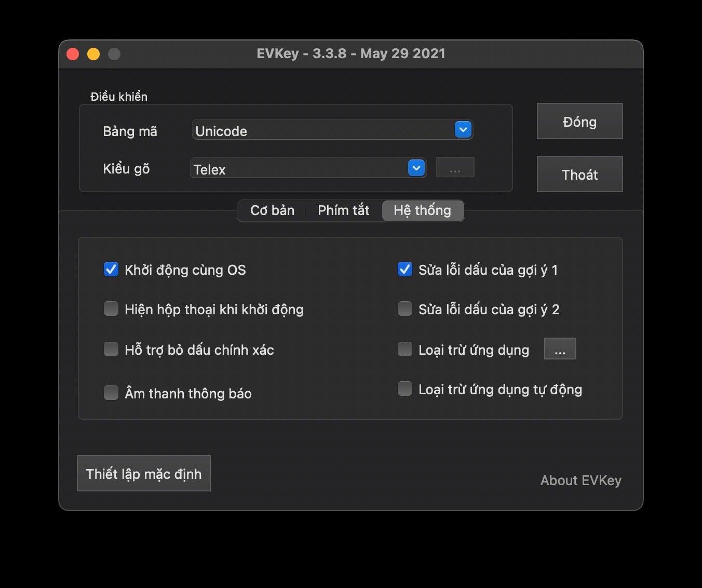Check "Hiện hộp thoại khi khởi động"
702x588 pixels.
tap(111, 309)
